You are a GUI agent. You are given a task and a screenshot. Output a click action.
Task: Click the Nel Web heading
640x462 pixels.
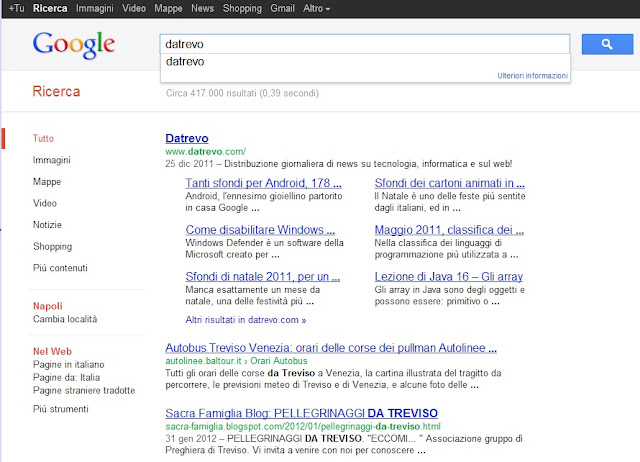point(52,351)
